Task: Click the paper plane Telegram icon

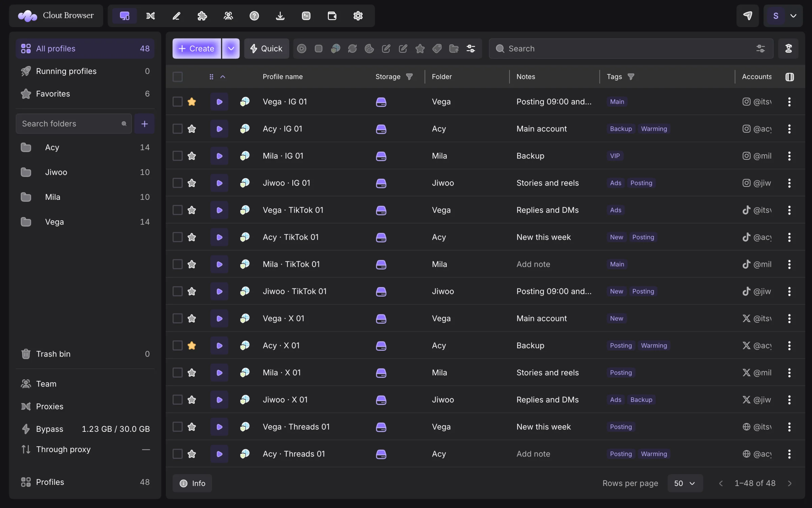Action: (748, 16)
